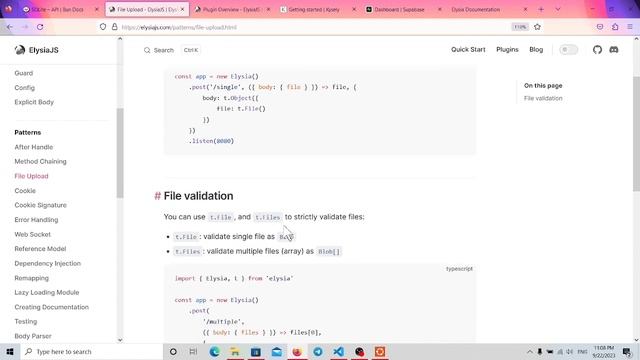This screenshot has width=640, height=360.
Task: Open Lazy Loading Module sidebar page
Action: [x=47, y=293]
